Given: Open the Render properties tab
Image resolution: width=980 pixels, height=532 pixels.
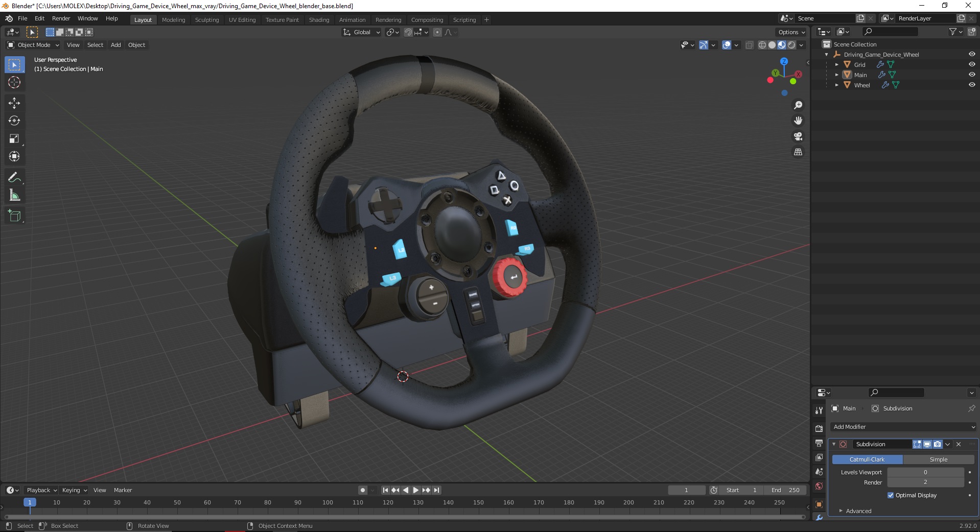Looking at the screenshot, I should [819, 428].
